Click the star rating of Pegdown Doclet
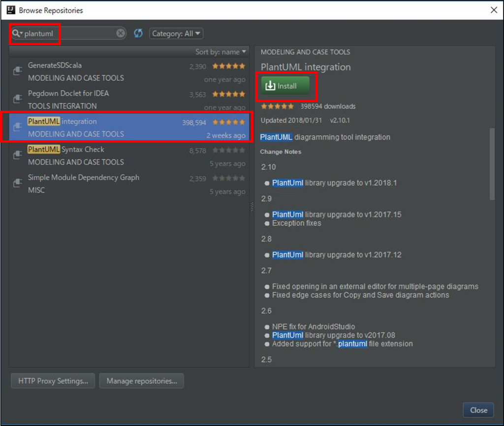 (x=228, y=94)
